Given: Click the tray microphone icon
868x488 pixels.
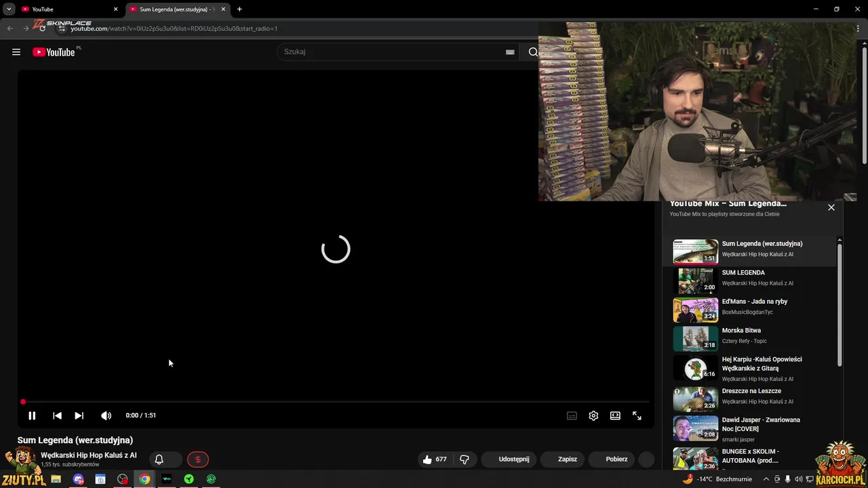Looking at the screenshot, I should point(787,479).
